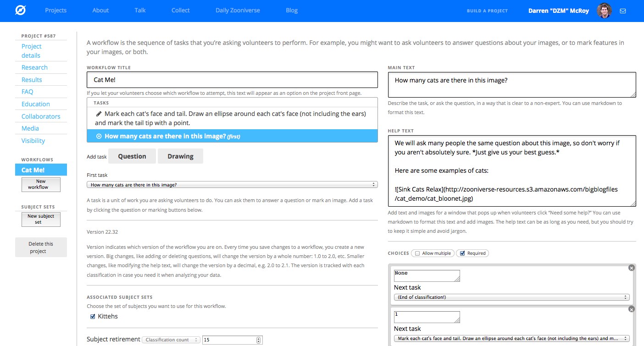The height and width of the screenshot is (346, 644).
Task: Click the Delete this project button
Action: tap(41, 247)
